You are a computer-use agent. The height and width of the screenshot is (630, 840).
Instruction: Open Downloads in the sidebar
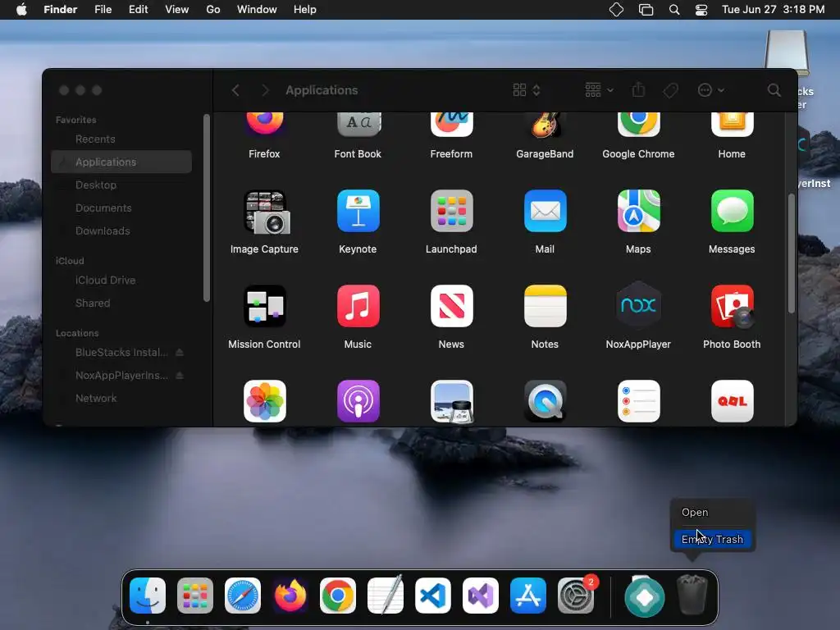pos(121,231)
